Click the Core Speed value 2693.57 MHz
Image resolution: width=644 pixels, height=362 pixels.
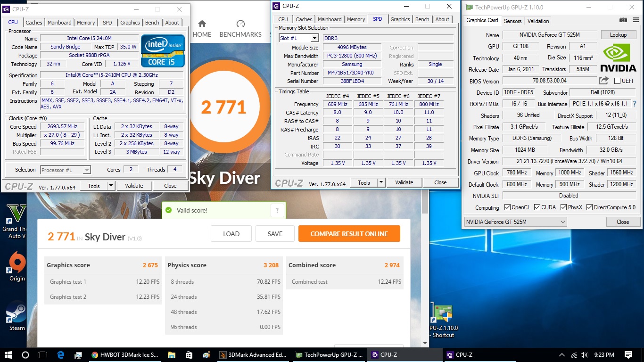click(62, 127)
